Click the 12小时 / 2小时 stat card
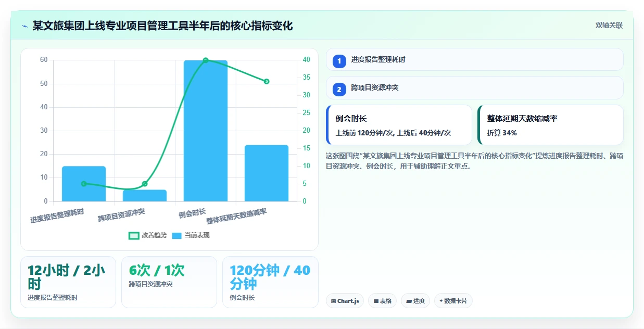Viewport: 644px width, 329px height. point(68,282)
